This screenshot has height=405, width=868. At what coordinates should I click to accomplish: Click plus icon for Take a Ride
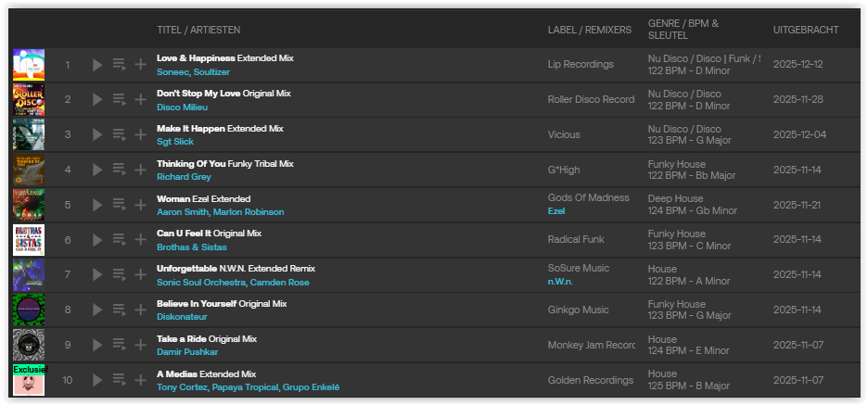pyautogui.click(x=140, y=347)
